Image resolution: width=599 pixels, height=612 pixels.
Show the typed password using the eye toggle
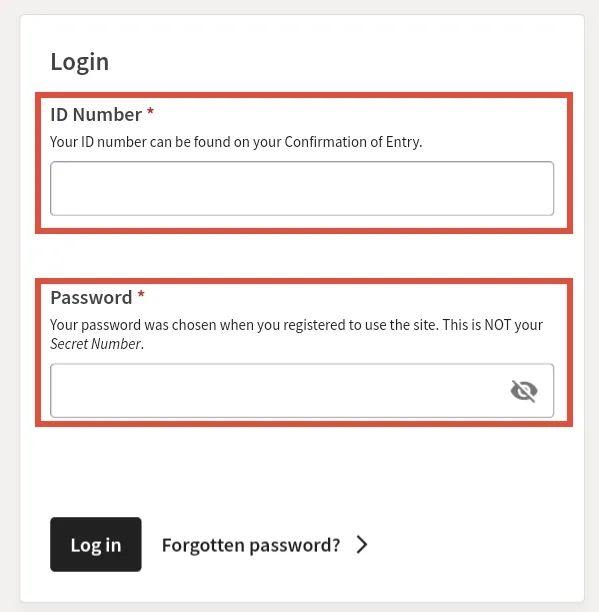click(x=524, y=391)
